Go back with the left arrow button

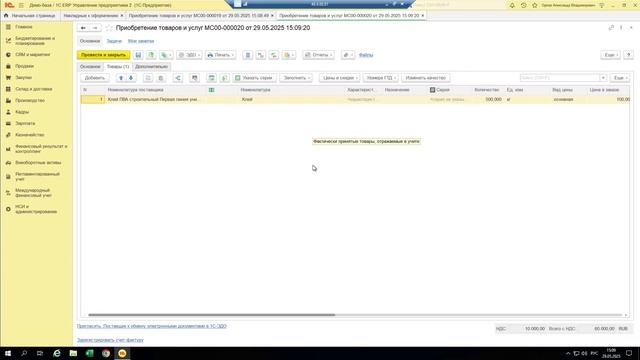tap(83, 28)
